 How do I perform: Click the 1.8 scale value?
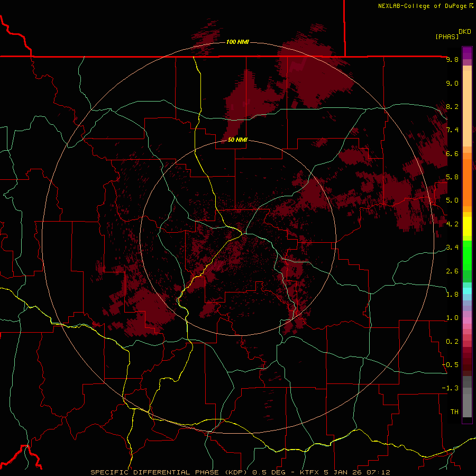[452, 295]
